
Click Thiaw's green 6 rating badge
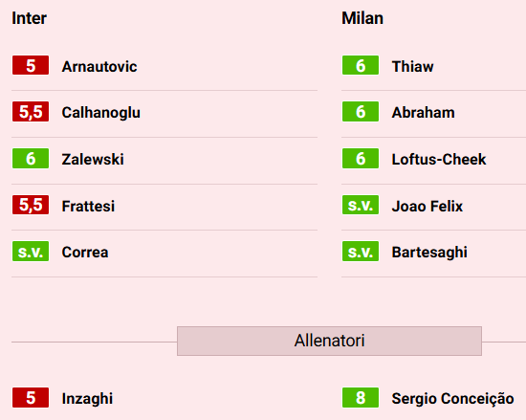pyautogui.click(x=361, y=65)
